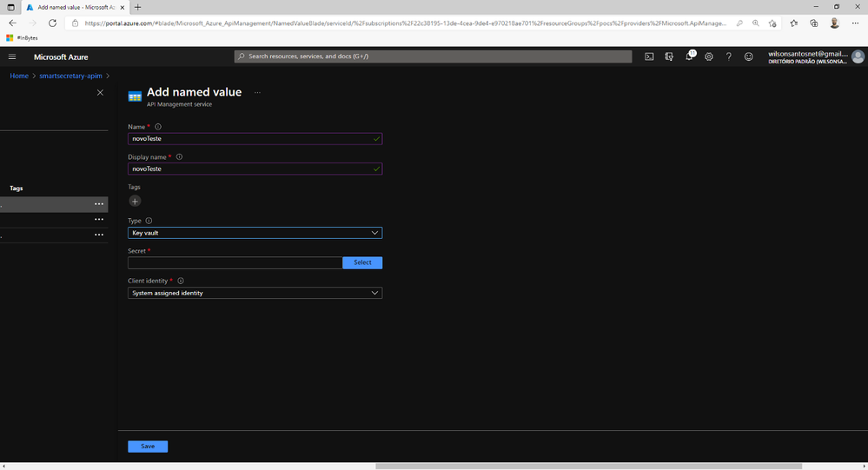Click the Select button for Secret

[362, 262]
